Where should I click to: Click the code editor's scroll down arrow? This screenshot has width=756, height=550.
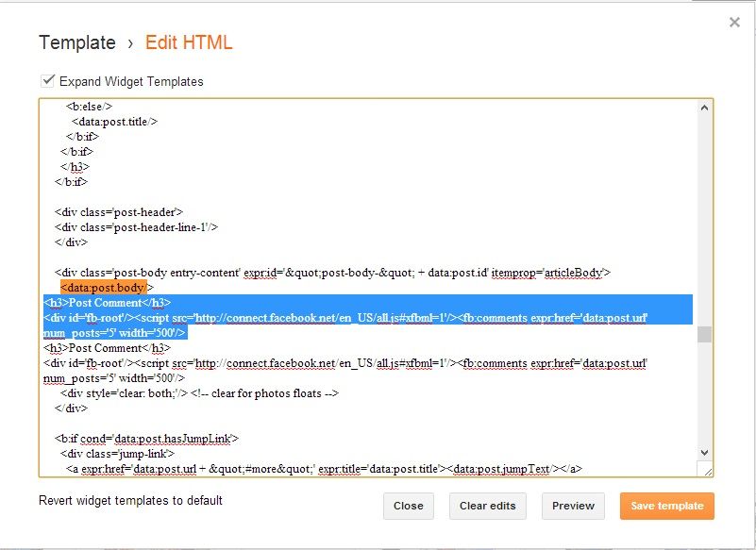(x=704, y=453)
